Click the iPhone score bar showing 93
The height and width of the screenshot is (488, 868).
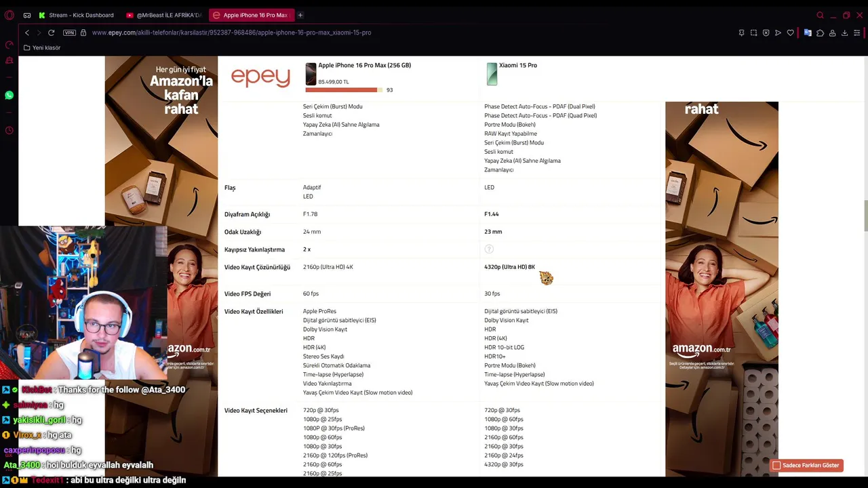(x=344, y=90)
